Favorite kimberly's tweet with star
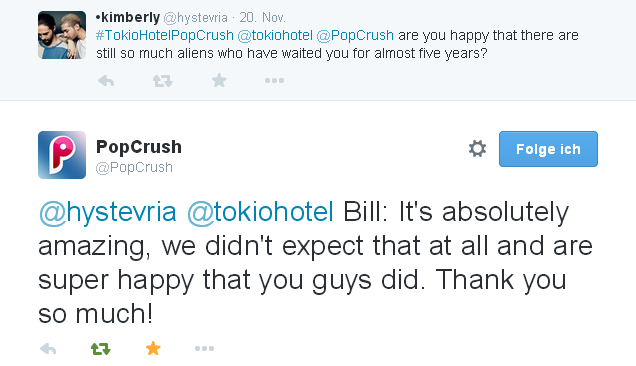This screenshot has height=366, width=636. (x=219, y=80)
